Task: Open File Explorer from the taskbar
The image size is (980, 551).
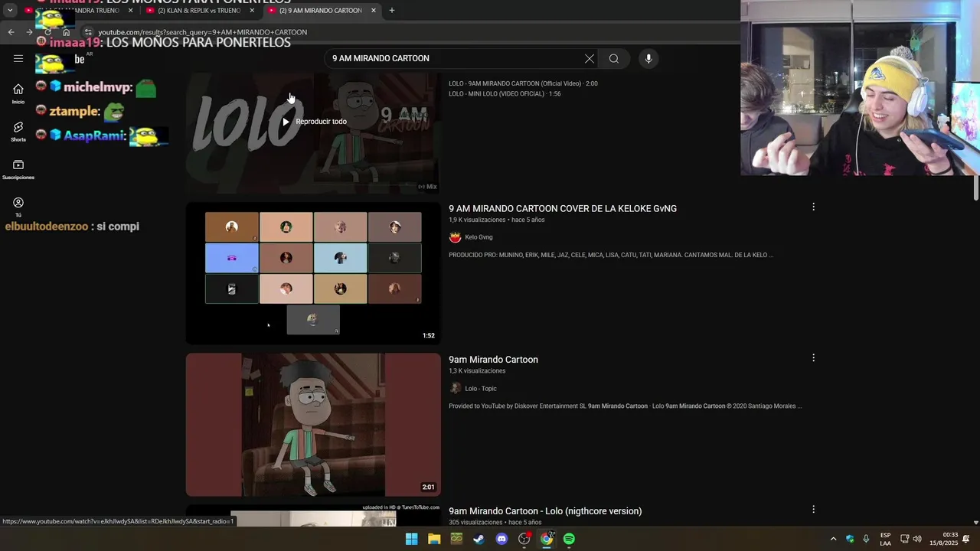Action: [434, 539]
